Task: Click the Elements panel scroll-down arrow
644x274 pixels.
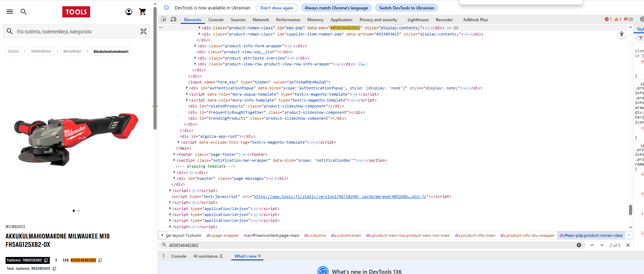Action: point(630,227)
